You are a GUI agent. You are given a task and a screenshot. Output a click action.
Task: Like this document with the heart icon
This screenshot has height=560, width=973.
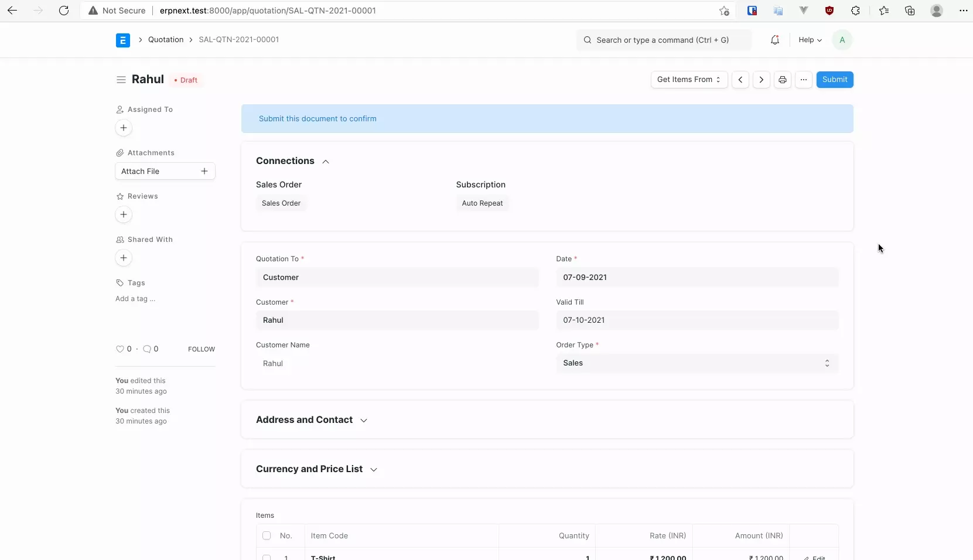(x=120, y=349)
